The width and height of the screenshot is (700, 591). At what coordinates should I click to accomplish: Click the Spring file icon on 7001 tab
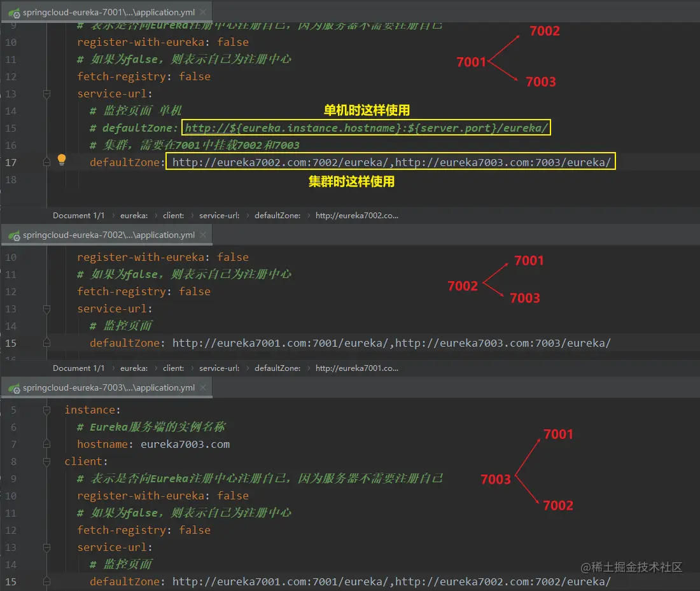[14, 13]
